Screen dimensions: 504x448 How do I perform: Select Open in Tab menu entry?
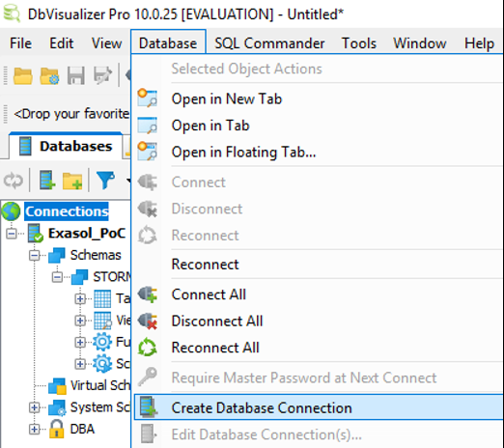tap(318, 126)
